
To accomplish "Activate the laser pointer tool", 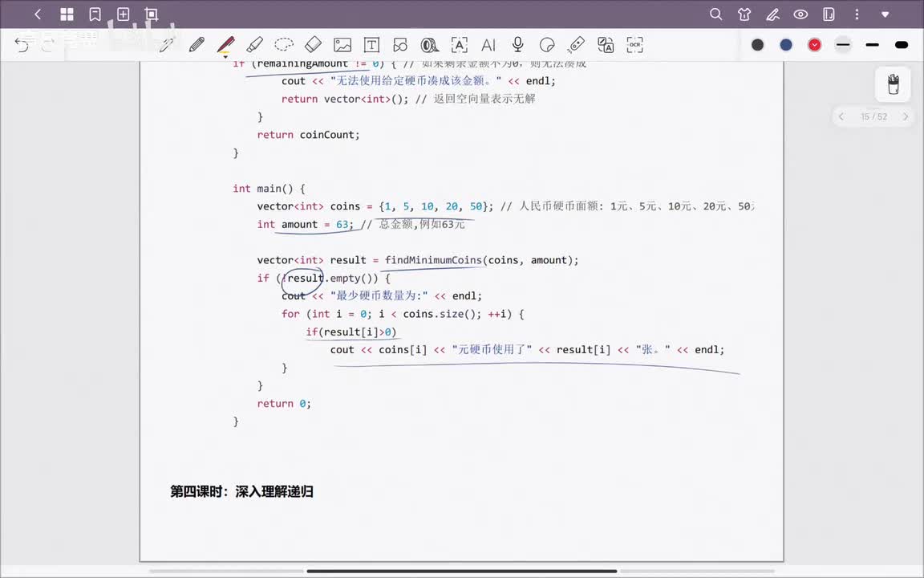I will [x=576, y=45].
